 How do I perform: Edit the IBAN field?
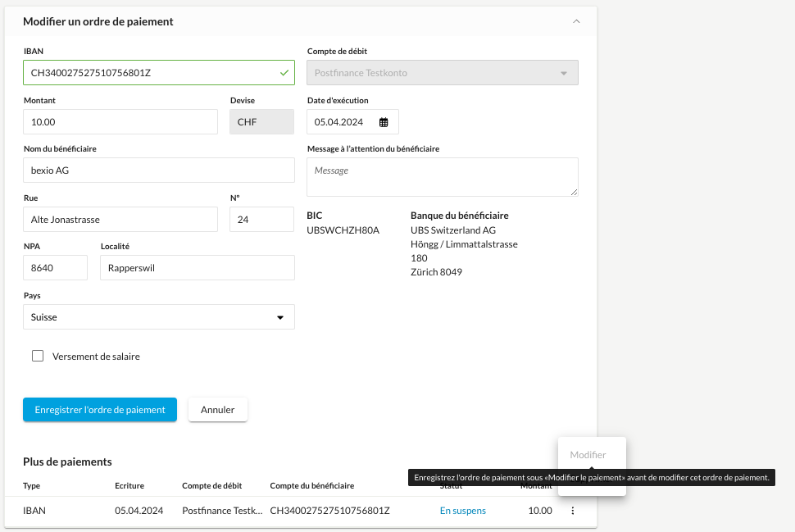159,72
